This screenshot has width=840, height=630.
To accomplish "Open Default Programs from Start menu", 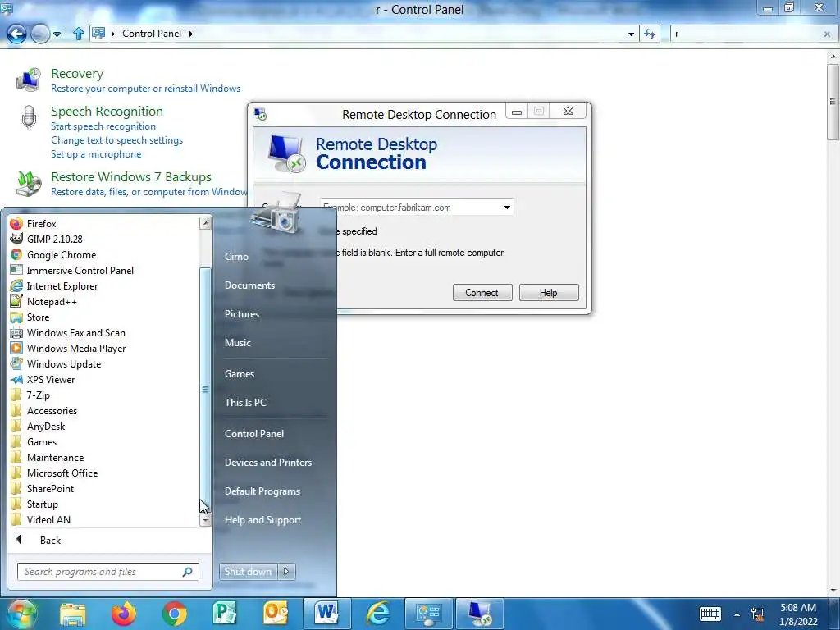I will 262,491.
